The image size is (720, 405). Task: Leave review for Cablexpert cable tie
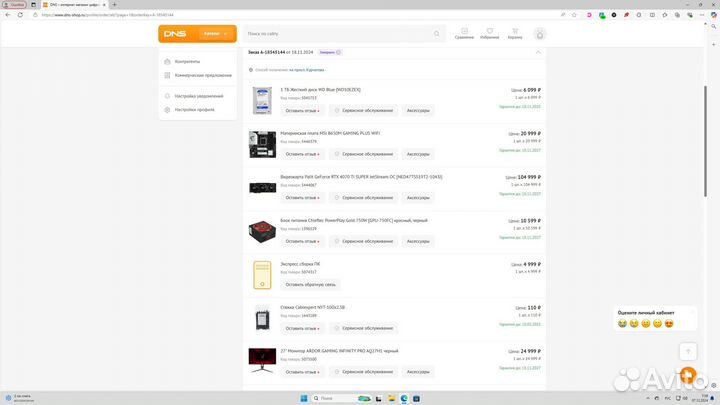302,328
